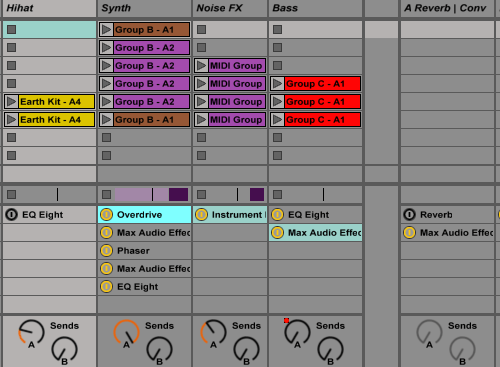Stop clips in the Synth track status row
The height and width of the screenshot is (367, 500).
point(106,194)
